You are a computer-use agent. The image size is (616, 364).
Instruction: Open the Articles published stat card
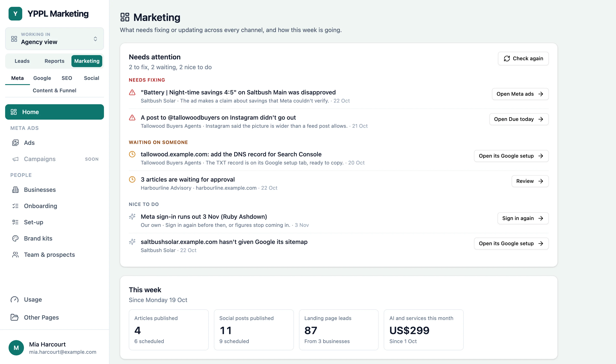click(169, 330)
